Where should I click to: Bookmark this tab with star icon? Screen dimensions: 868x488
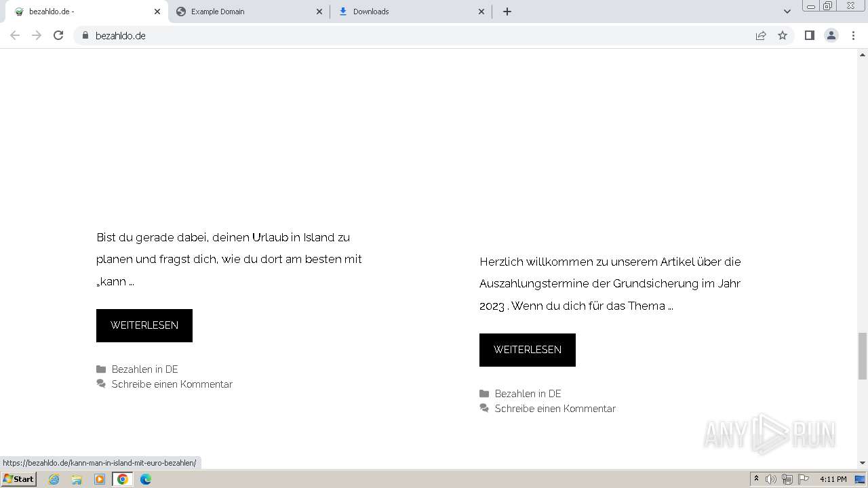[783, 35]
